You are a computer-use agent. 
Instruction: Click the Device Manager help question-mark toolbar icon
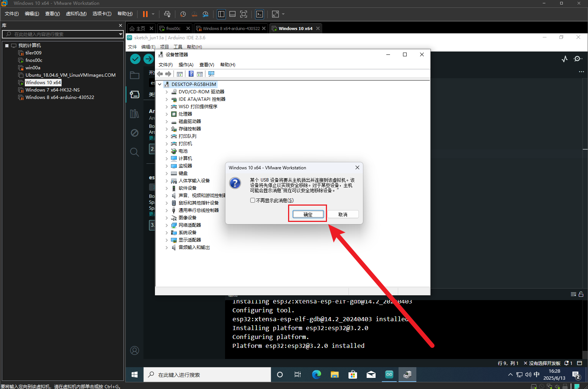click(x=191, y=74)
